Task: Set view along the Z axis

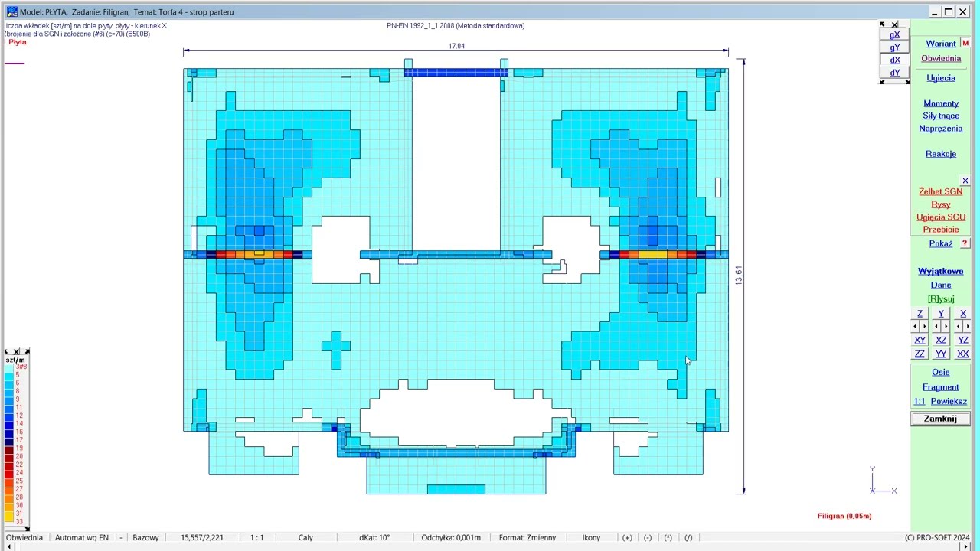Action: point(920,314)
